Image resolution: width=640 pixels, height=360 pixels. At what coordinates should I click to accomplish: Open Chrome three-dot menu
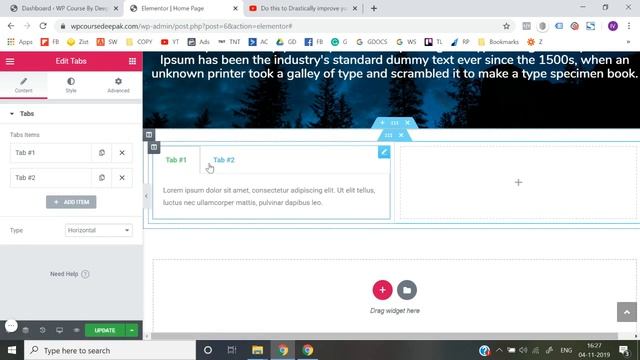(x=629, y=26)
